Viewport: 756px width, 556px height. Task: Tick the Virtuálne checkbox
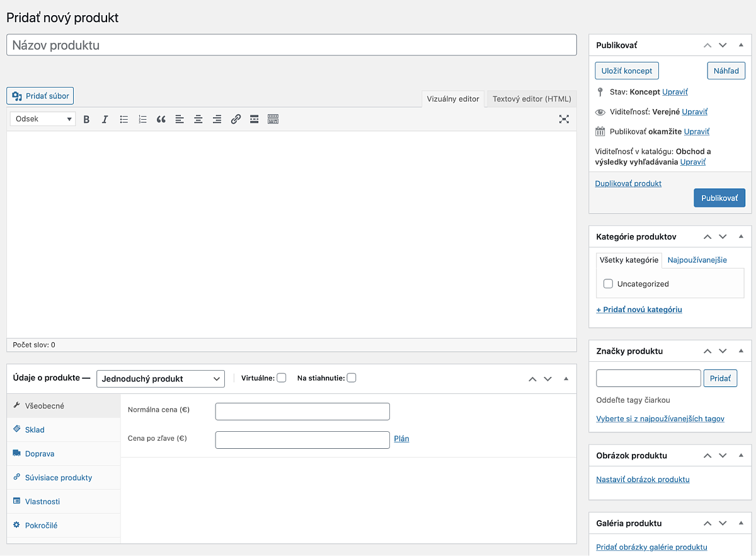click(x=282, y=378)
